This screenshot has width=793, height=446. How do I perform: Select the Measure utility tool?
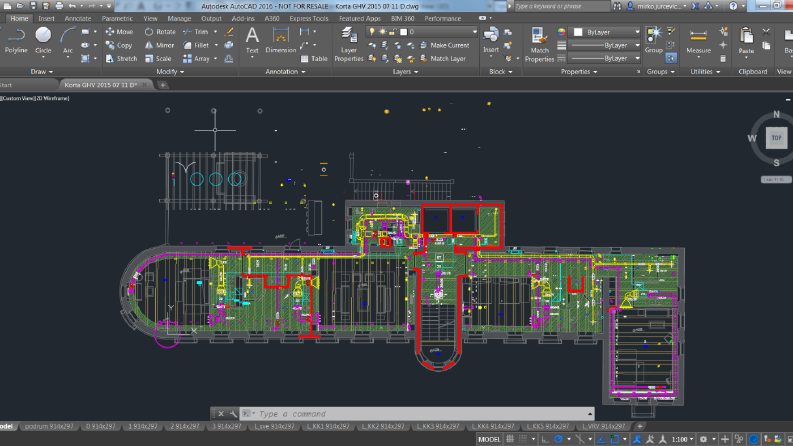tap(698, 40)
